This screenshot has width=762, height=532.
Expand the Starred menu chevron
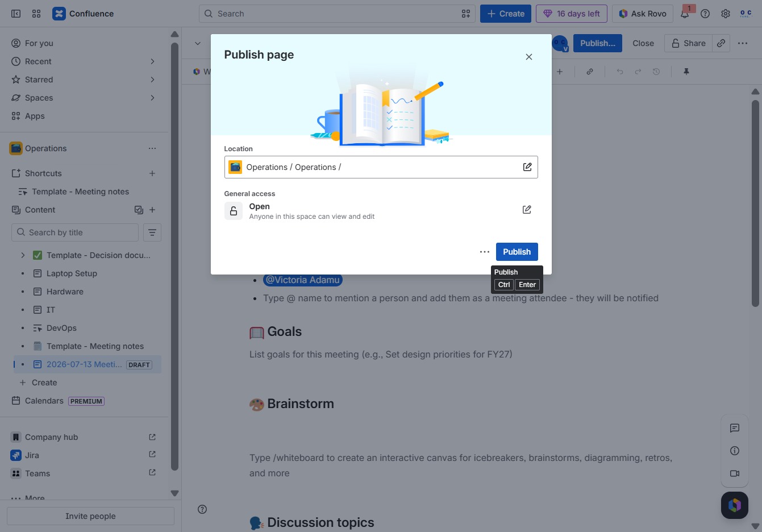coord(152,80)
